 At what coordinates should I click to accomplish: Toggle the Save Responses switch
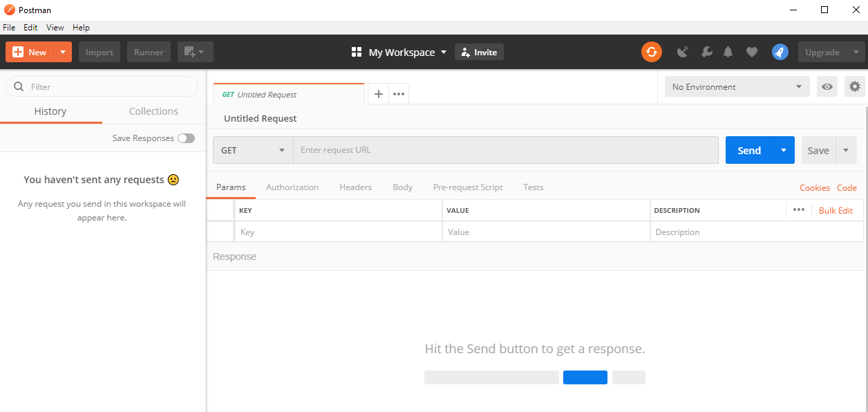186,138
